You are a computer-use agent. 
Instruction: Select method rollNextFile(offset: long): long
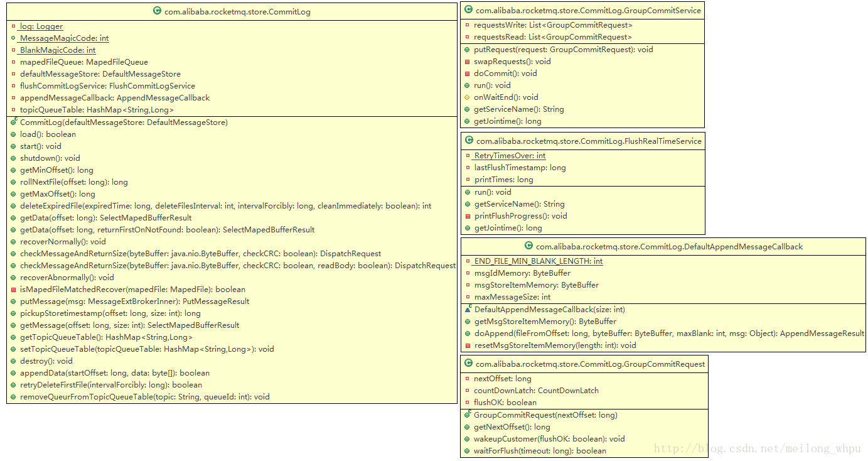click(74, 182)
